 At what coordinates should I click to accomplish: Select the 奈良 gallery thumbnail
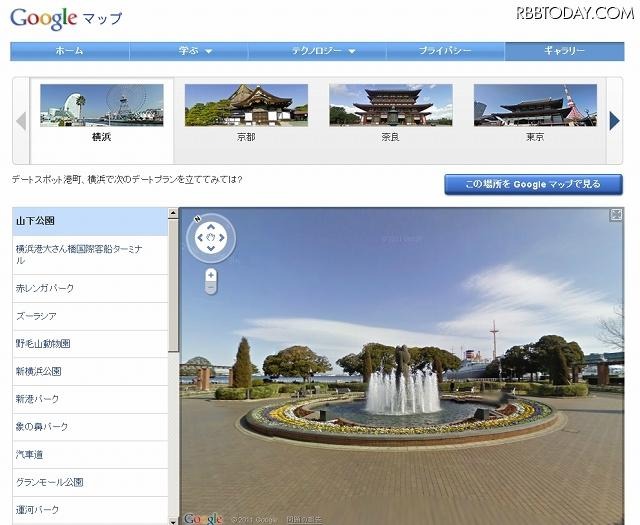pos(391,105)
